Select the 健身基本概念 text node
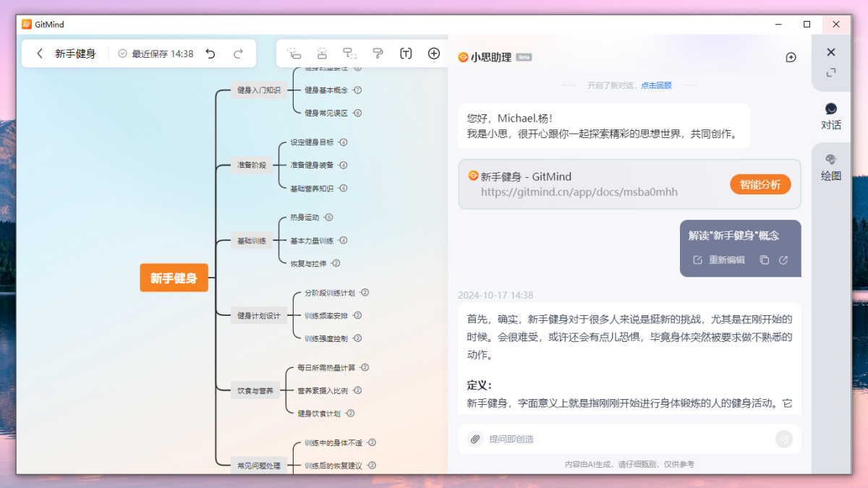The width and height of the screenshot is (868, 488). pyautogui.click(x=326, y=90)
